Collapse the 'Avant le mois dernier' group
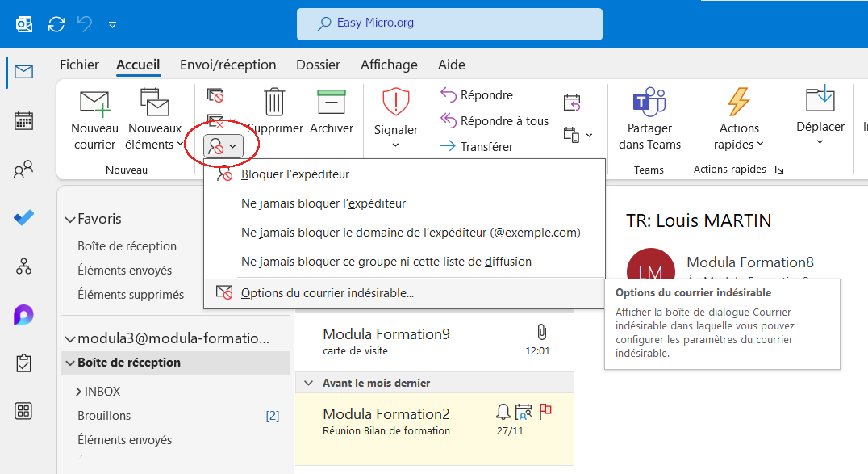This screenshot has height=474, width=868. click(x=309, y=382)
